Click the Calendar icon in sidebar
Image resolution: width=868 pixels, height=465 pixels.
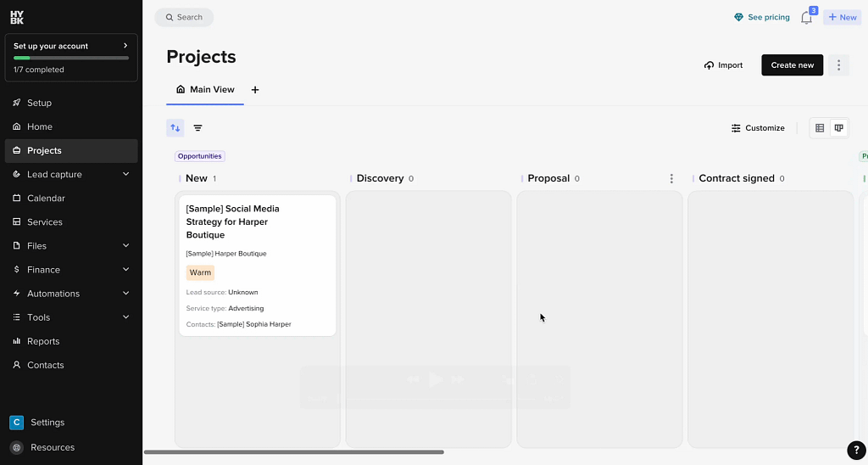pos(17,198)
